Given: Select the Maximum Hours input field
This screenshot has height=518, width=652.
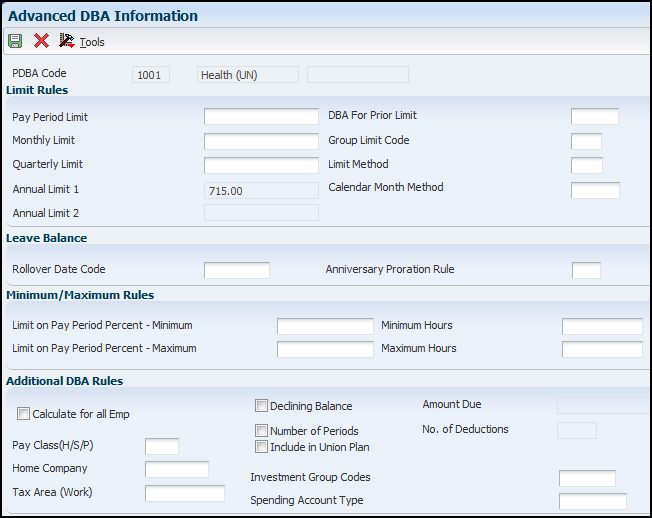Looking at the screenshot, I should pos(602,349).
